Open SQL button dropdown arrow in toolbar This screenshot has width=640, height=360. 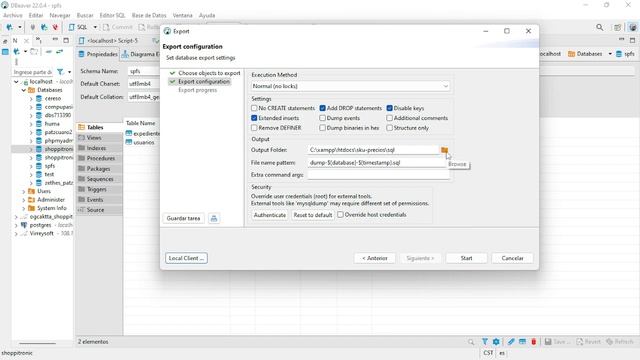click(95, 27)
